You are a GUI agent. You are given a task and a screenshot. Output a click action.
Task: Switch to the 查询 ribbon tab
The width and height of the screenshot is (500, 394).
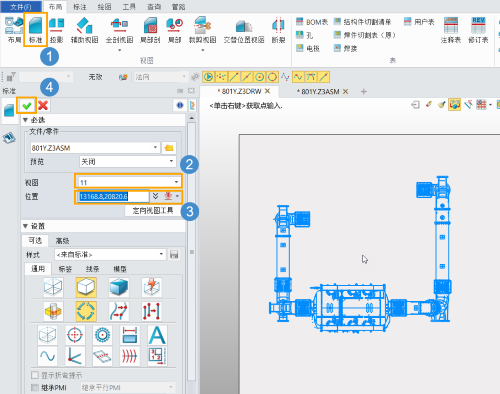coord(154,7)
